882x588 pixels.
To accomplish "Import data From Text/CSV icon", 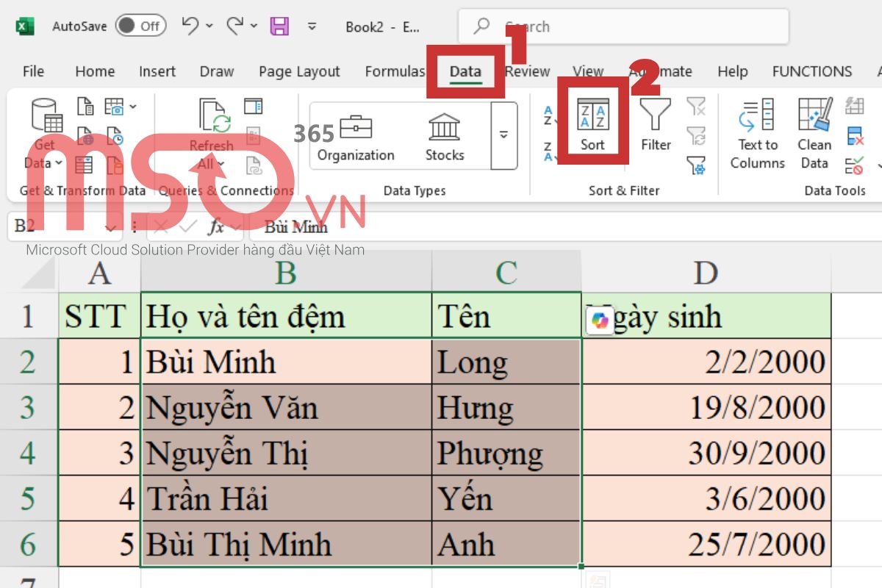I will pyautogui.click(x=86, y=107).
